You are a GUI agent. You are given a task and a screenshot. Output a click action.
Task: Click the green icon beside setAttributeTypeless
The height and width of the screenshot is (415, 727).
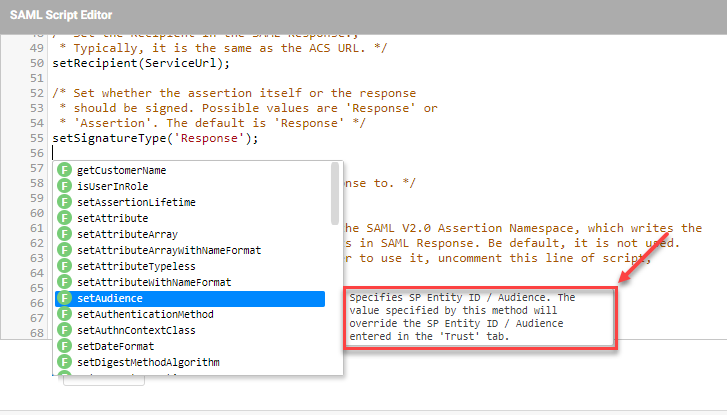65,266
